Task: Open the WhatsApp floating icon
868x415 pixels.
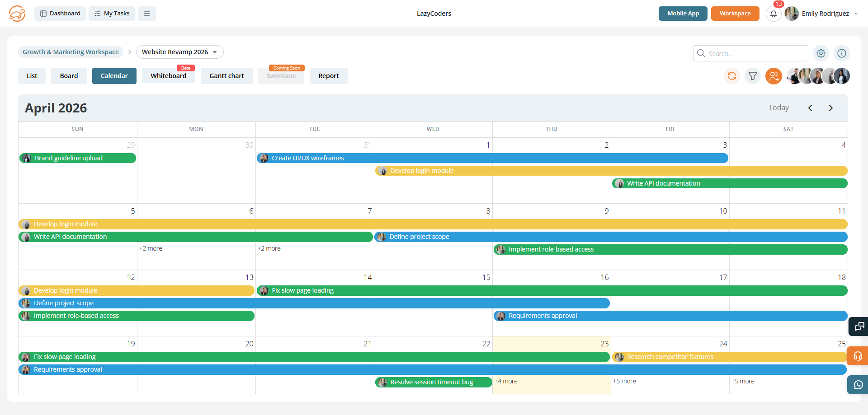Action: [858, 385]
